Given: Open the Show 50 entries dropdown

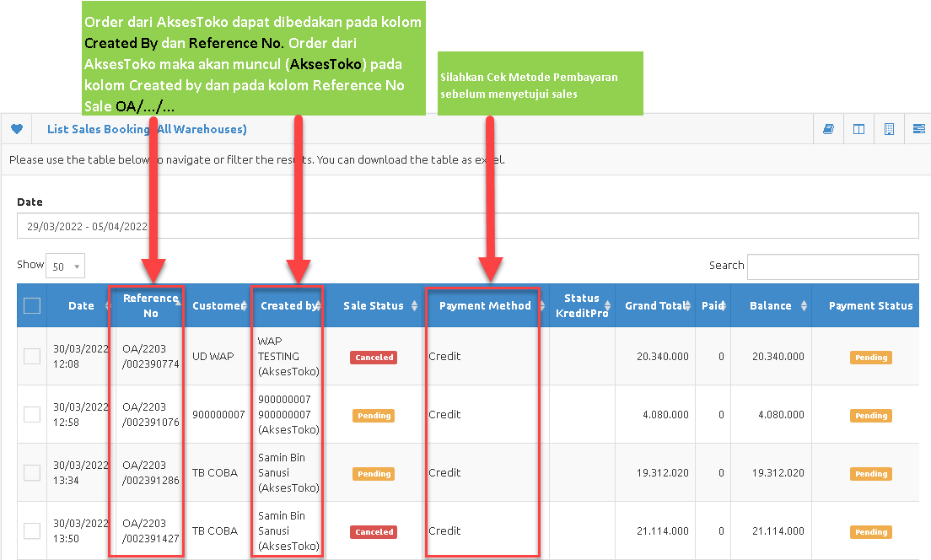Looking at the screenshot, I should pos(65,266).
